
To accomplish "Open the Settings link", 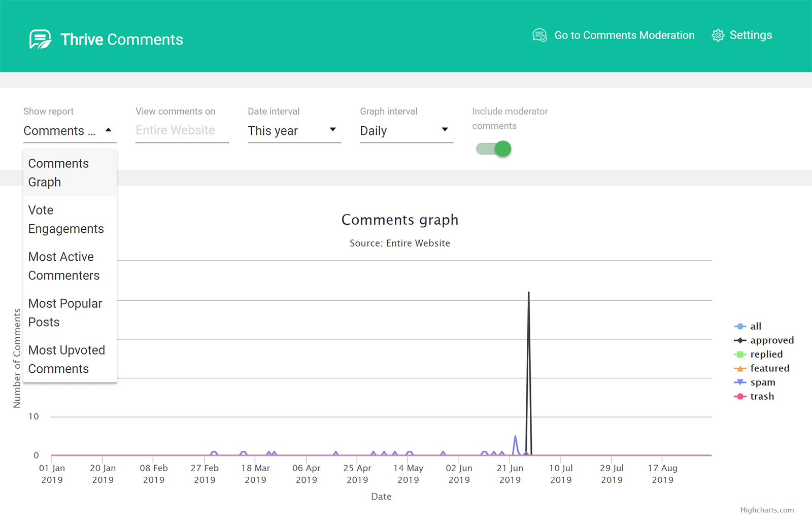I will tap(742, 35).
